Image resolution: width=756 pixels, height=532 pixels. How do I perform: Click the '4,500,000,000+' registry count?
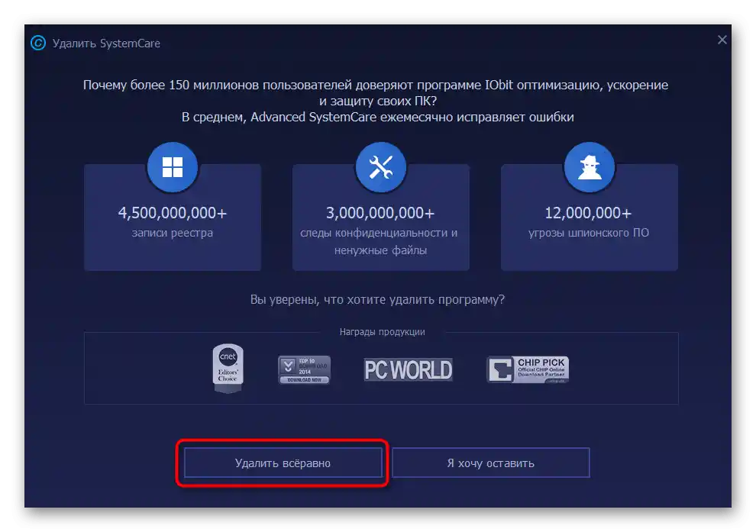[173, 213]
